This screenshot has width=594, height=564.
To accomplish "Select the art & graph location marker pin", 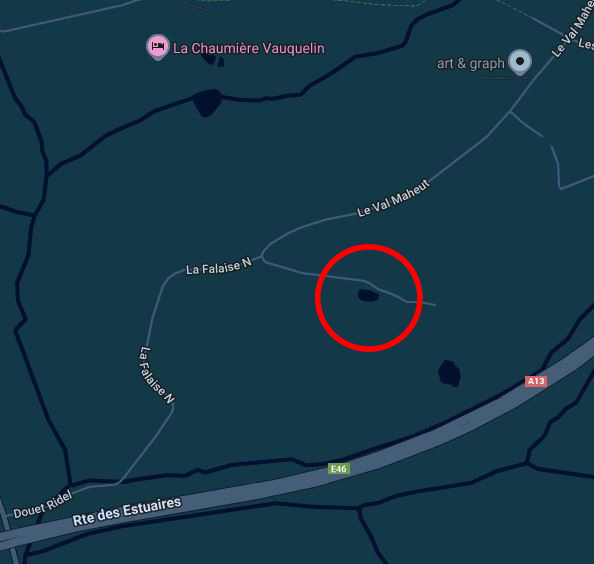I will 520,62.
